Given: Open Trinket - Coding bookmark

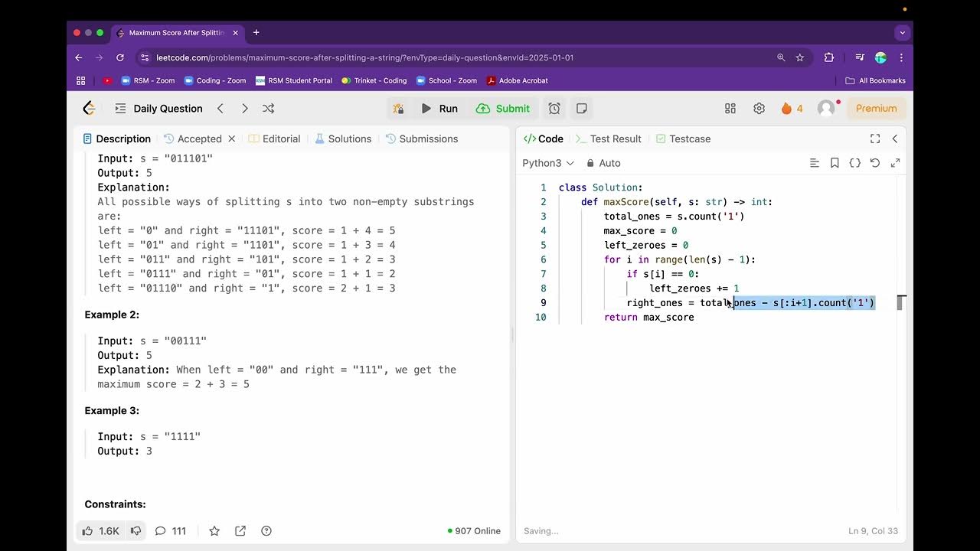Looking at the screenshot, I should coord(374,80).
